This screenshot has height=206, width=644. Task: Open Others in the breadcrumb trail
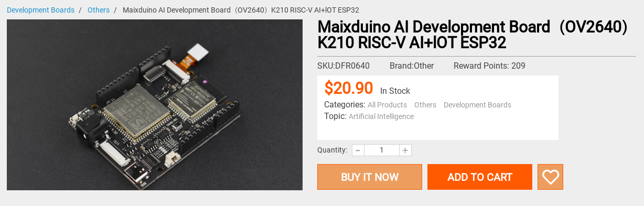coord(99,10)
